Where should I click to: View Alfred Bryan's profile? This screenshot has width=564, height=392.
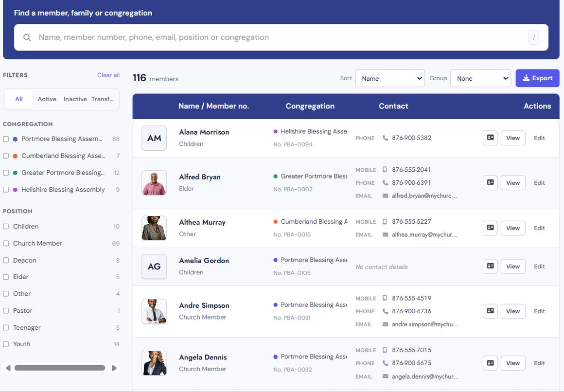(x=513, y=183)
